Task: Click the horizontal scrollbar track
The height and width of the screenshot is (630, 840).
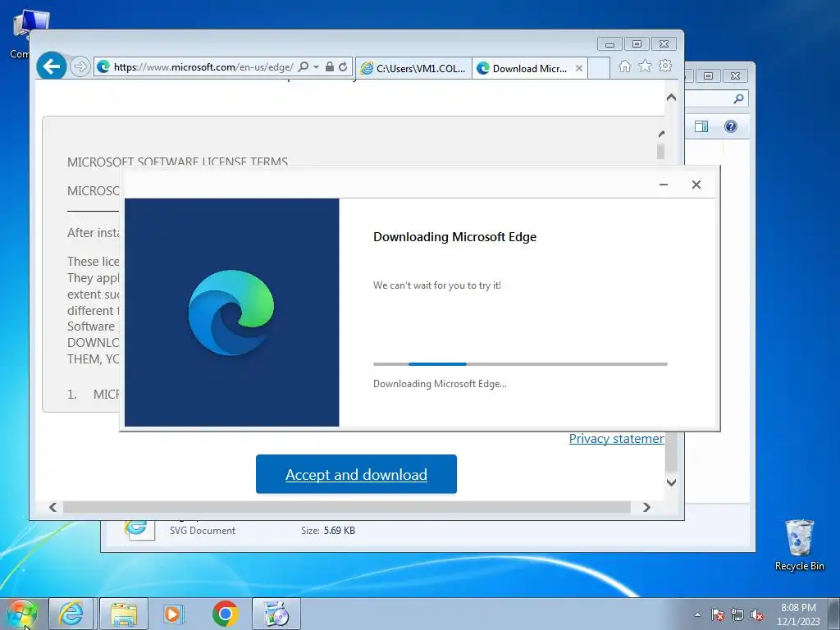Action: pos(347,507)
